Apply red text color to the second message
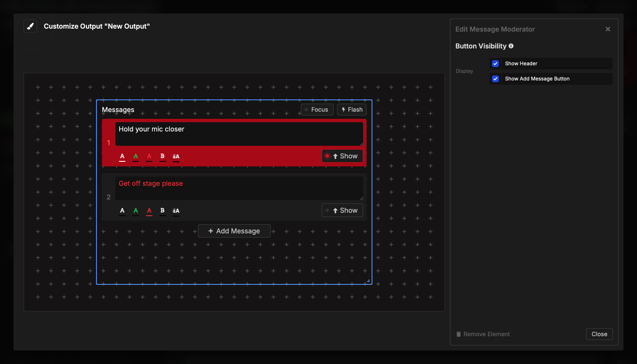Image resolution: width=637 pixels, height=364 pixels. (149, 211)
